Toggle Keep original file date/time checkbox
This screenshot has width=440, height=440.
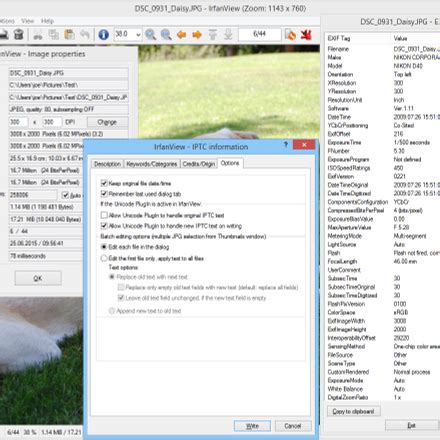[104, 183]
